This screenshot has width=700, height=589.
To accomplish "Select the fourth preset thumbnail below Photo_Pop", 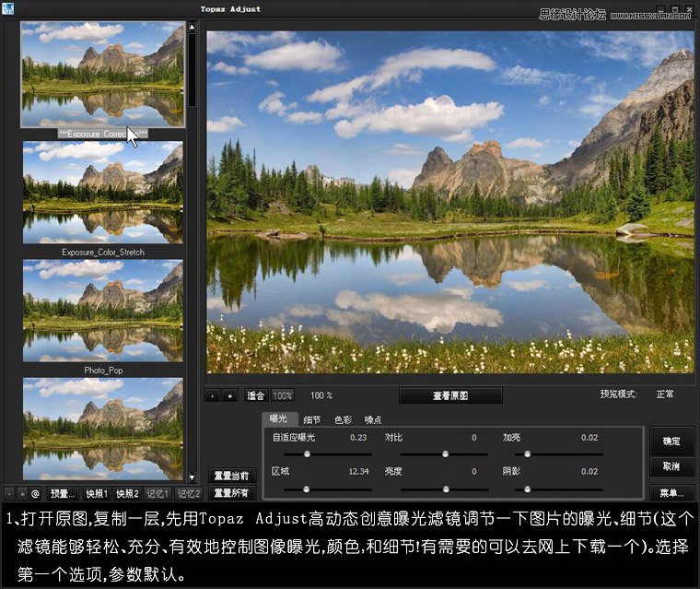I will point(102,429).
